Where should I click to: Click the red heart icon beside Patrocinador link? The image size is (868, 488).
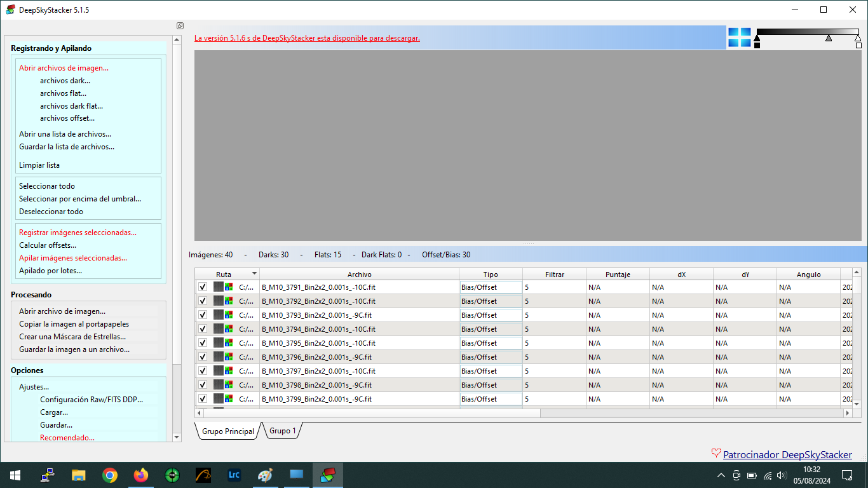[x=716, y=454]
